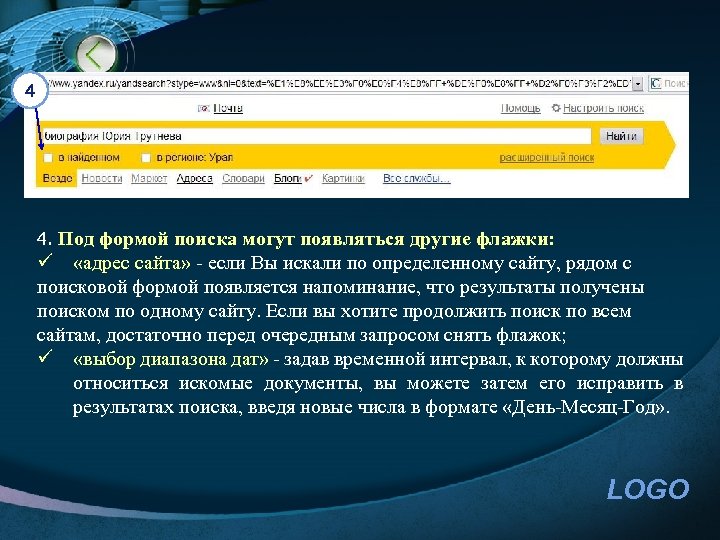Image resolution: width=720 pixels, height=540 pixels.
Task: Open the address bar dropdown arrow
Action: point(637,84)
